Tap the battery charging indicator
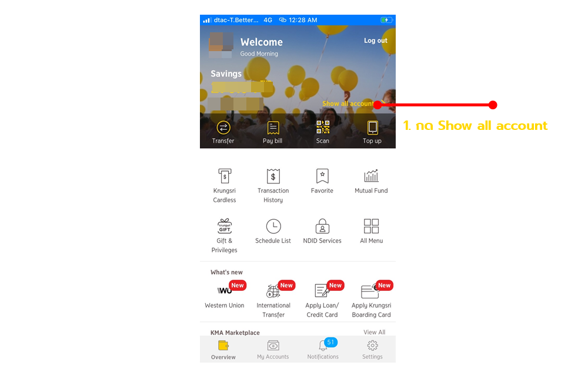This screenshot has width=588, height=392. click(386, 20)
